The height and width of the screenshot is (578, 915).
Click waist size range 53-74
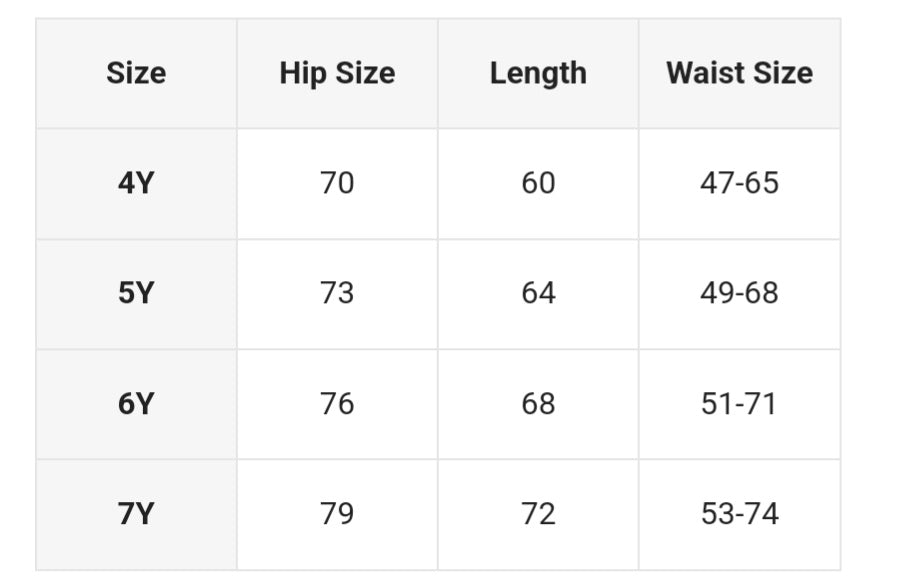pos(739,514)
